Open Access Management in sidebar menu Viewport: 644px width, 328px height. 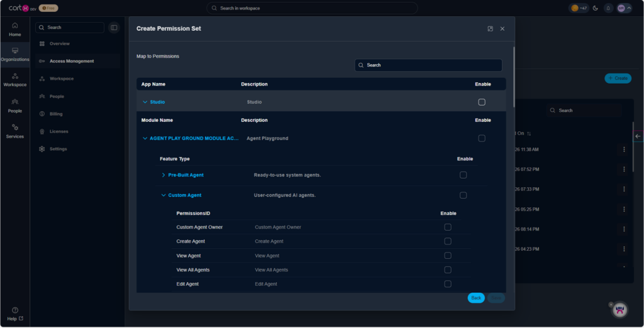(71, 61)
